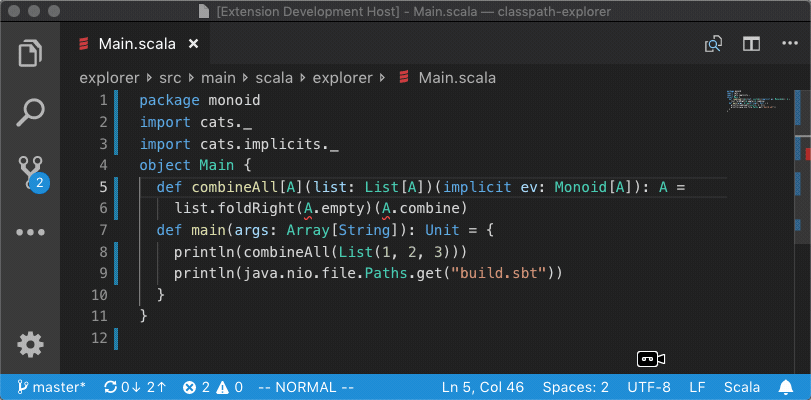811x400 pixels.
Task: Open the notifications bell in the status bar
Action: 785,387
